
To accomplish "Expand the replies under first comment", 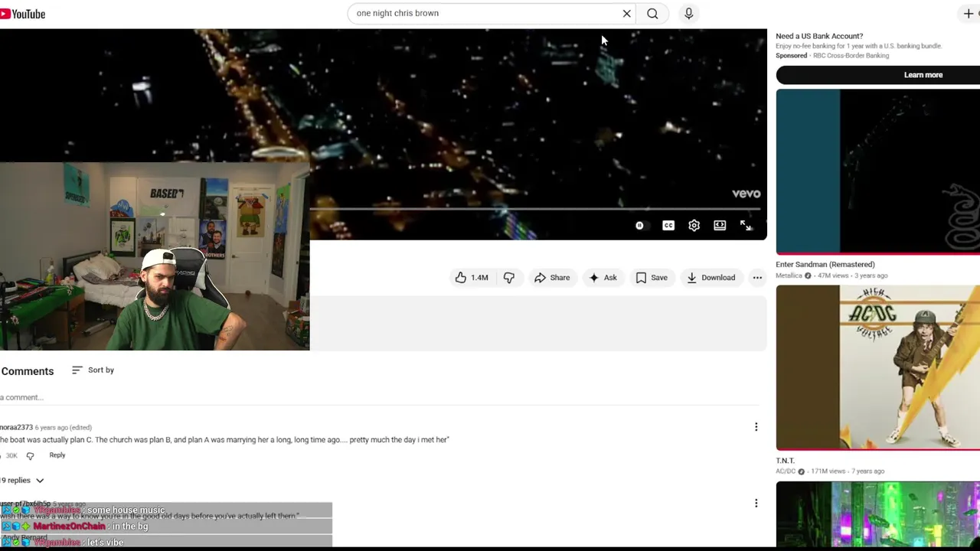I will click(22, 481).
